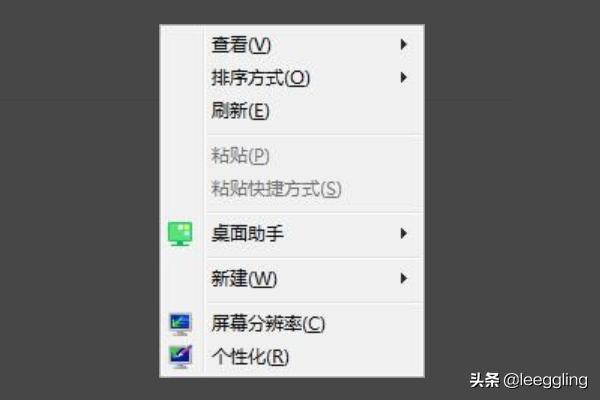Screen dimensions: 600x400
Task: Open the 屏幕分辨率(C) text label
Action: (x=268, y=324)
